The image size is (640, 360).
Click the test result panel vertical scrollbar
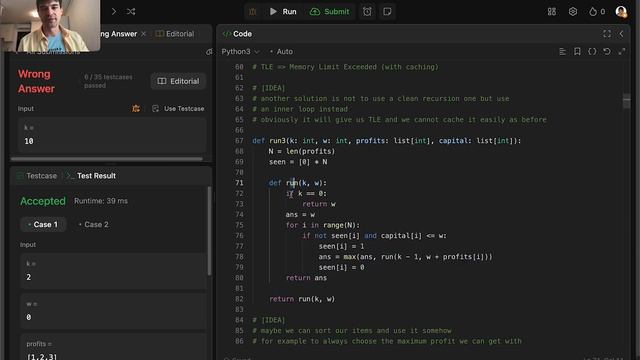(210, 231)
